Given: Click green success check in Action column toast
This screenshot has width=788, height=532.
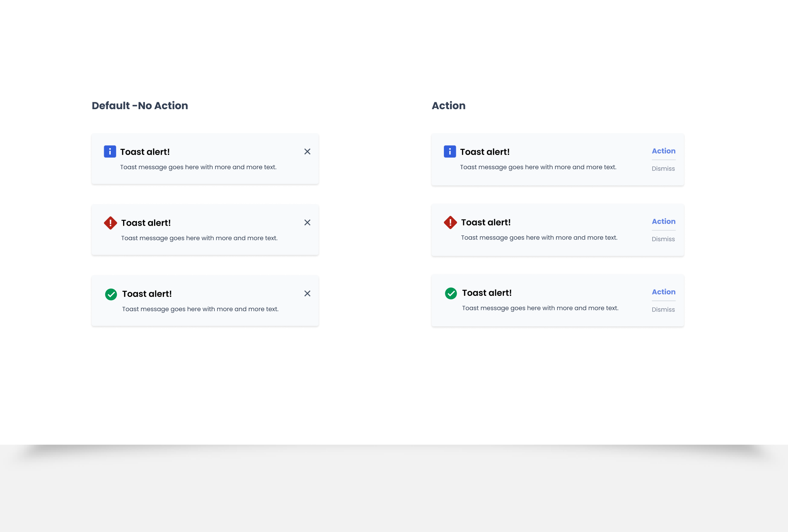Looking at the screenshot, I should [x=451, y=293].
